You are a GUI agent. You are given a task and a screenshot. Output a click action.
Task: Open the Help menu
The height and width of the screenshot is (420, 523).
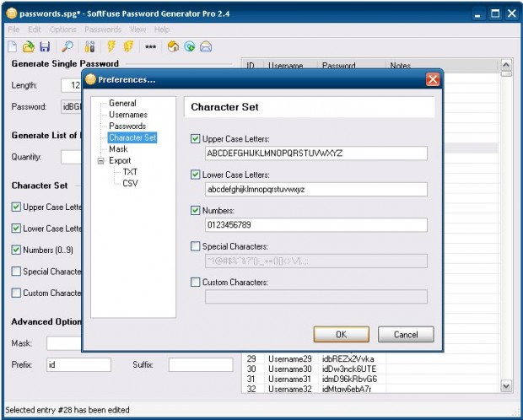coord(162,30)
